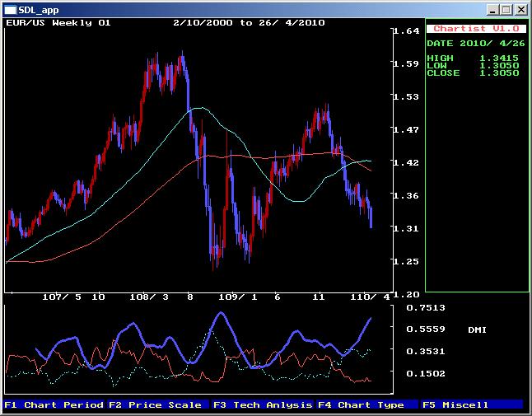This screenshot has height=416, width=532.
Task: Close the SDL_app window
Action: point(520,10)
